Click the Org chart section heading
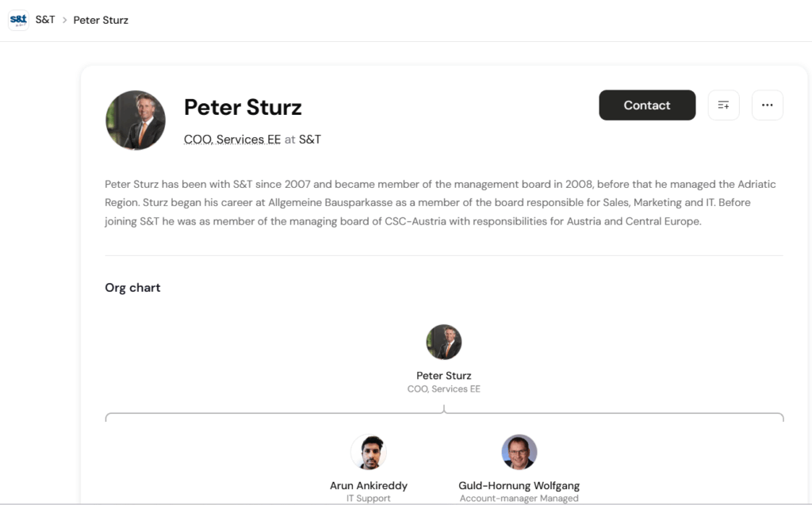812x505 pixels. pyautogui.click(x=132, y=288)
